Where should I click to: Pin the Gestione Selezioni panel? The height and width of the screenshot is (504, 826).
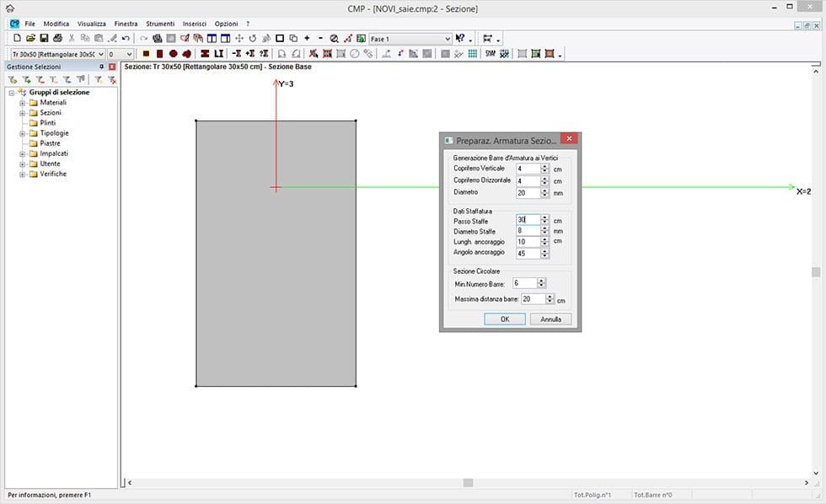point(101,67)
